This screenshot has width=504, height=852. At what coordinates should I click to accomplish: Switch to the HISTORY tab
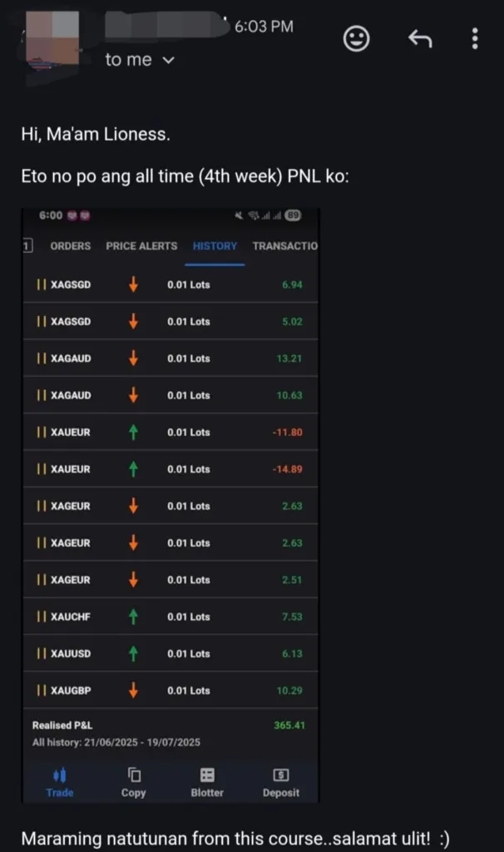[x=215, y=246]
